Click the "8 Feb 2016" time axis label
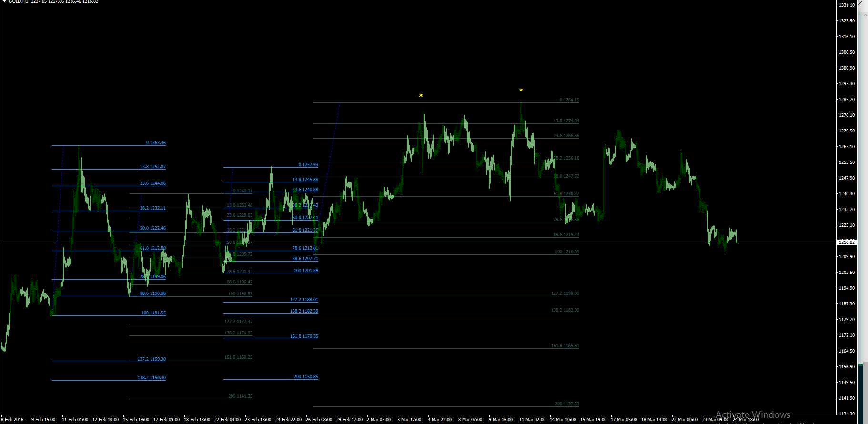 coord(12,420)
